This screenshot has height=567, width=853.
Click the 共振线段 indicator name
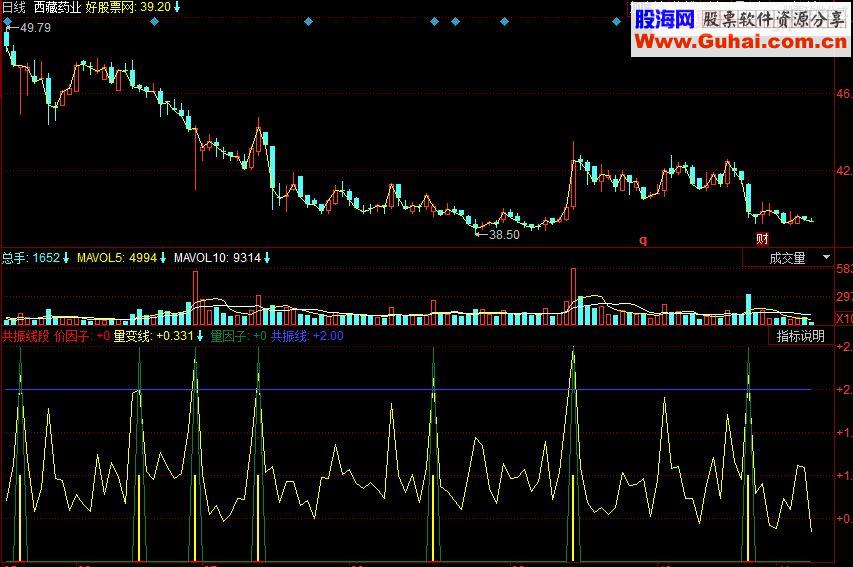pyautogui.click(x=26, y=336)
